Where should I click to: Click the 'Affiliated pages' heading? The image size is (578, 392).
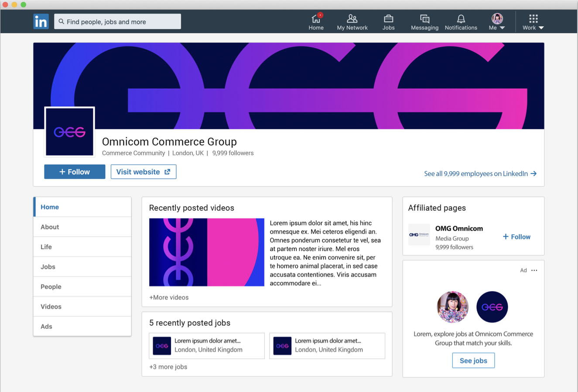[x=437, y=208]
